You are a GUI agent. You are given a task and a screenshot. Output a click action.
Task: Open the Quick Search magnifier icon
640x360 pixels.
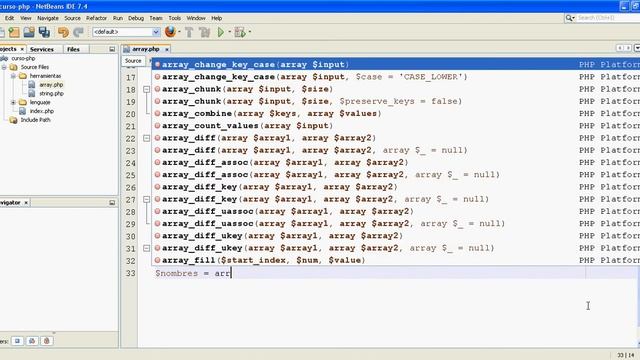tap(569, 18)
